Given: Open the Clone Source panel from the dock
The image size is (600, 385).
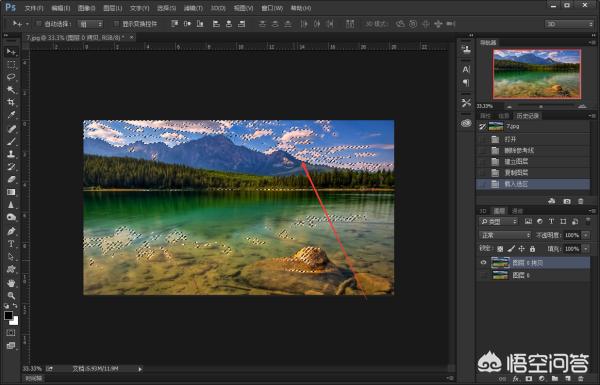Looking at the screenshot, I should click(x=466, y=49).
